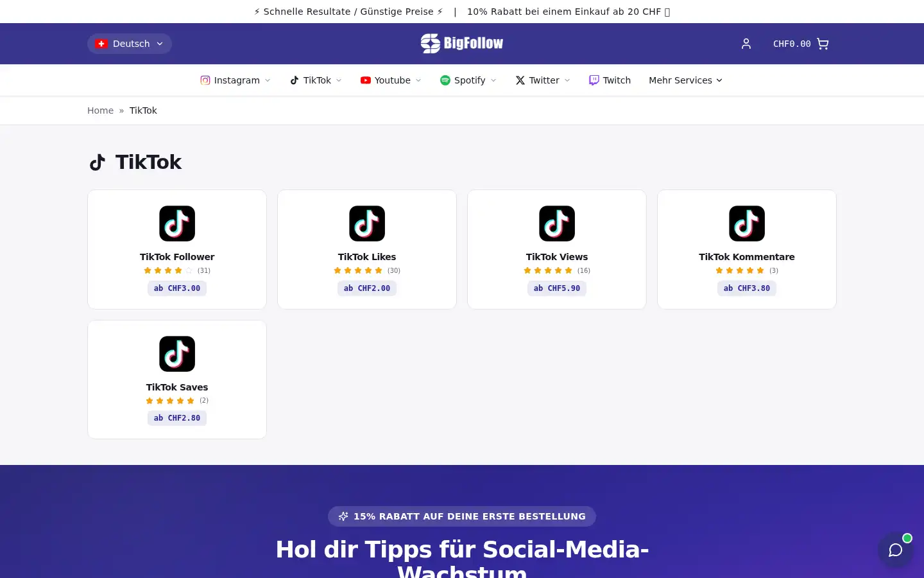Open the TikTok Views product title
Screen dimensions: 924x578
(x=557, y=257)
